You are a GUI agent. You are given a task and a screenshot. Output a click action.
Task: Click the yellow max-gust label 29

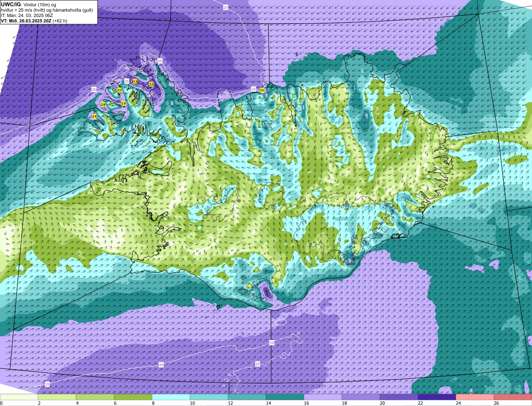coord(123,103)
